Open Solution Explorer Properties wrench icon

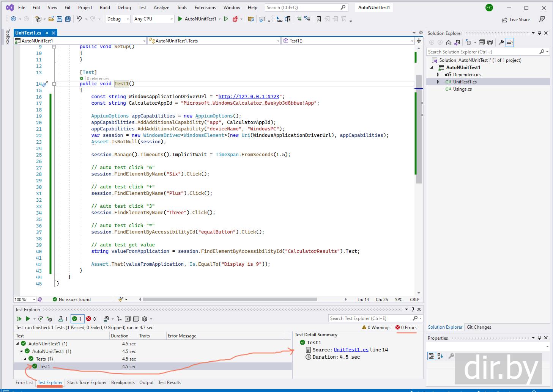[x=501, y=42]
